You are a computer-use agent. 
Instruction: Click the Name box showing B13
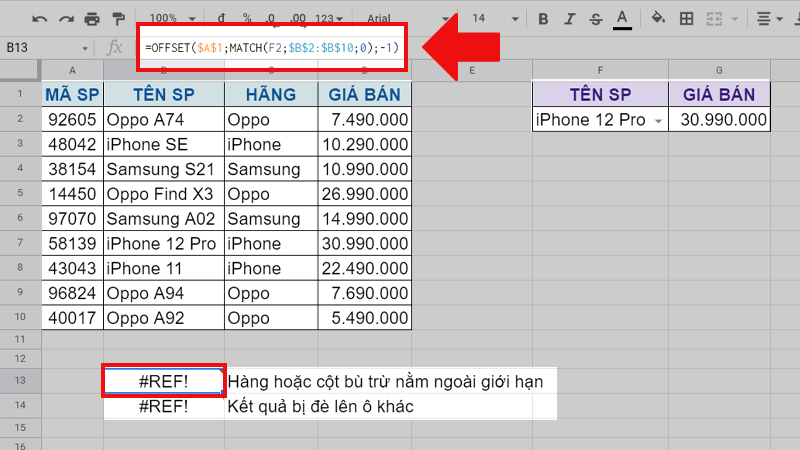pyautogui.click(x=41, y=48)
